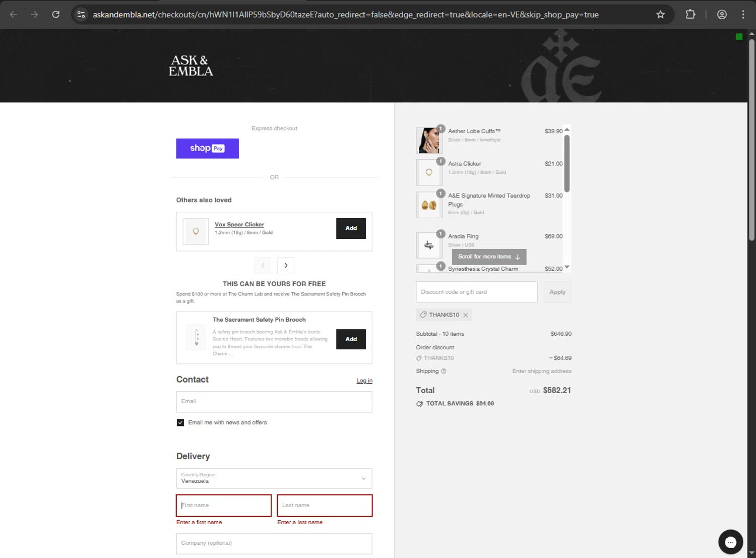Click Sacrament Safety Pin Brooch thumbnail

pos(197,337)
